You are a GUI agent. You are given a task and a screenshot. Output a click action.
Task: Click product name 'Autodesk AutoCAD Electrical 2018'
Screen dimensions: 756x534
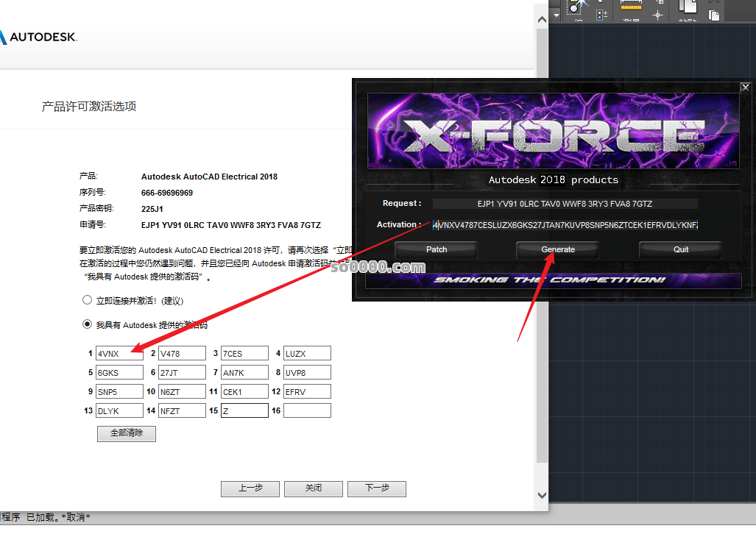tap(209, 177)
